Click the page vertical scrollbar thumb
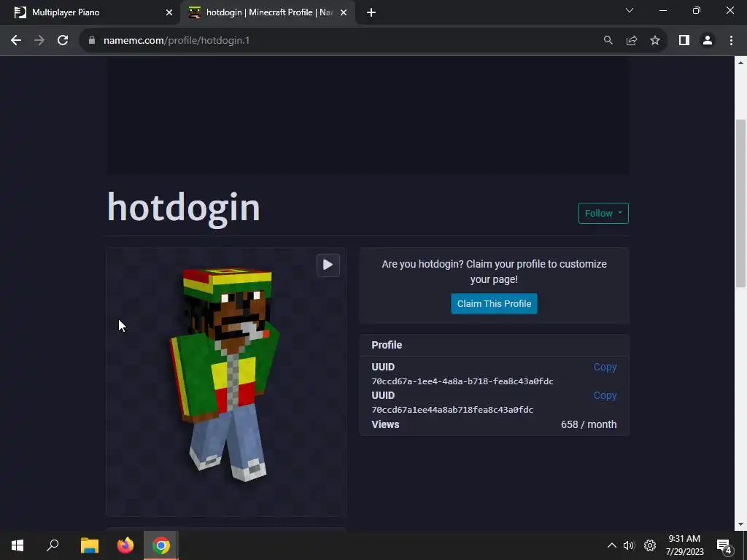 click(x=740, y=203)
